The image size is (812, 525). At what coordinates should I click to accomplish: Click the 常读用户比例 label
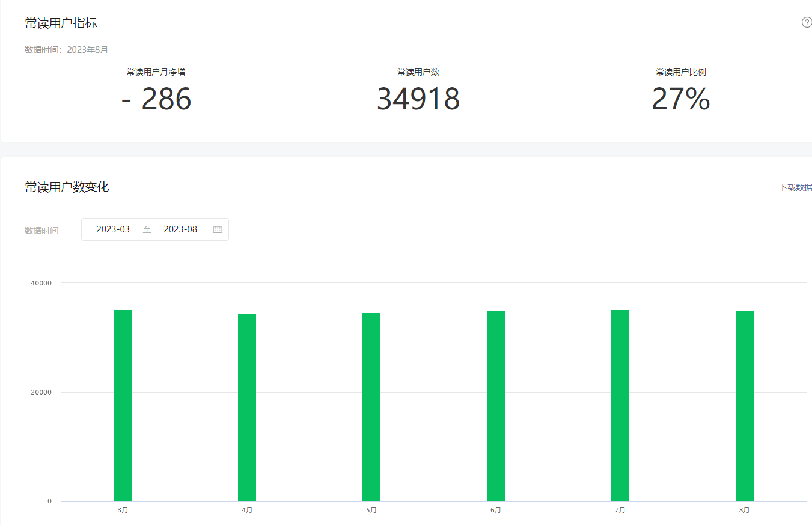pos(681,72)
